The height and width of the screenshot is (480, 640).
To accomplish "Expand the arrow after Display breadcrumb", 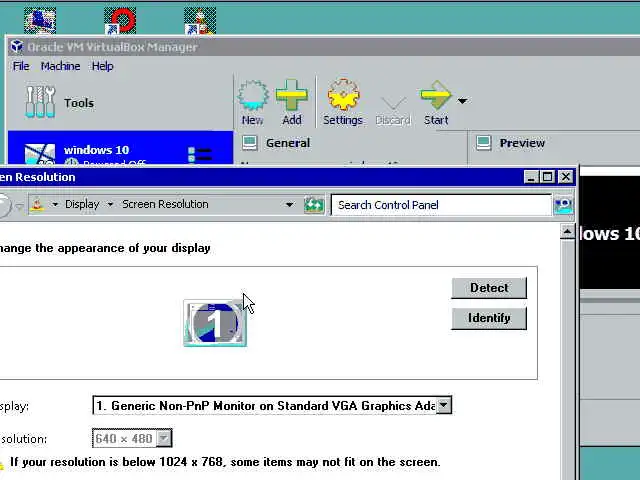I will coord(110,204).
